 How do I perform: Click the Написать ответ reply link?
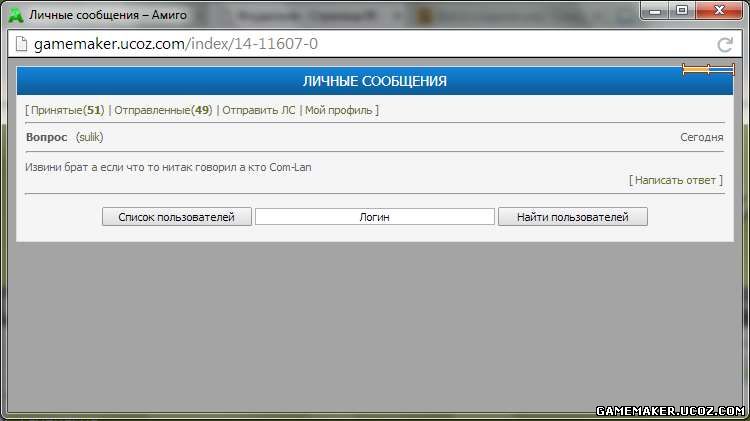click(x=676, y=180)
